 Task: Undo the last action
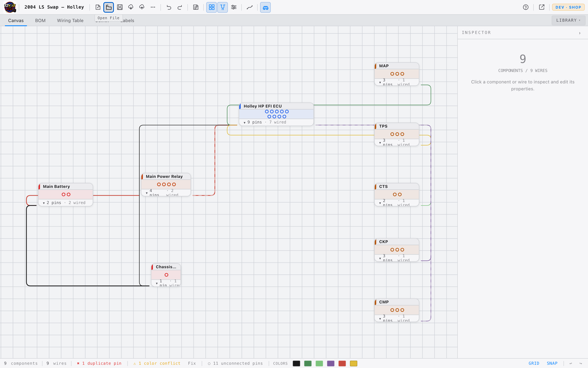(x=169, y=7)
